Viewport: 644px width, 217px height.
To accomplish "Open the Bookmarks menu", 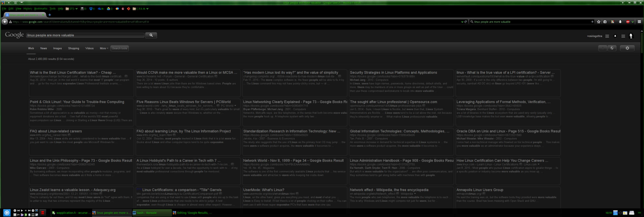I will (41, 8).
